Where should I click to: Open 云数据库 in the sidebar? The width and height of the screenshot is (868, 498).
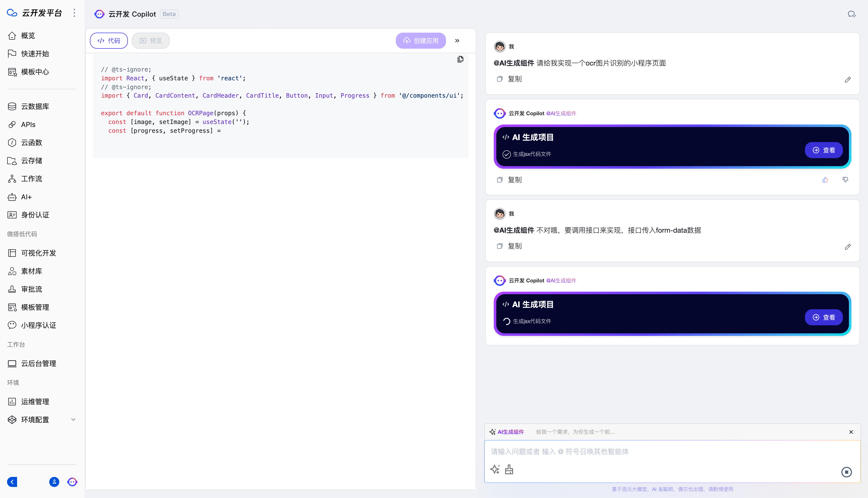point(35,106)
